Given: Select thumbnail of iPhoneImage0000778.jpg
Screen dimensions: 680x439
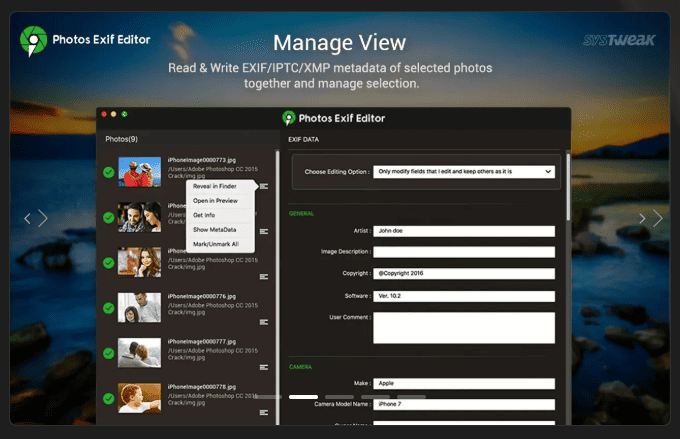Looking at the screenshot, I should (139, 398).
